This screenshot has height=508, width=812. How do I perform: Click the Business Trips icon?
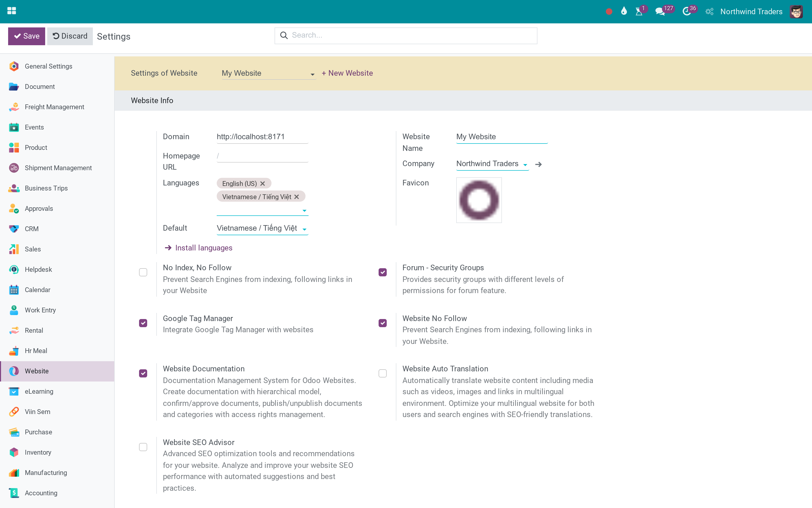click(x=14, y=188)
